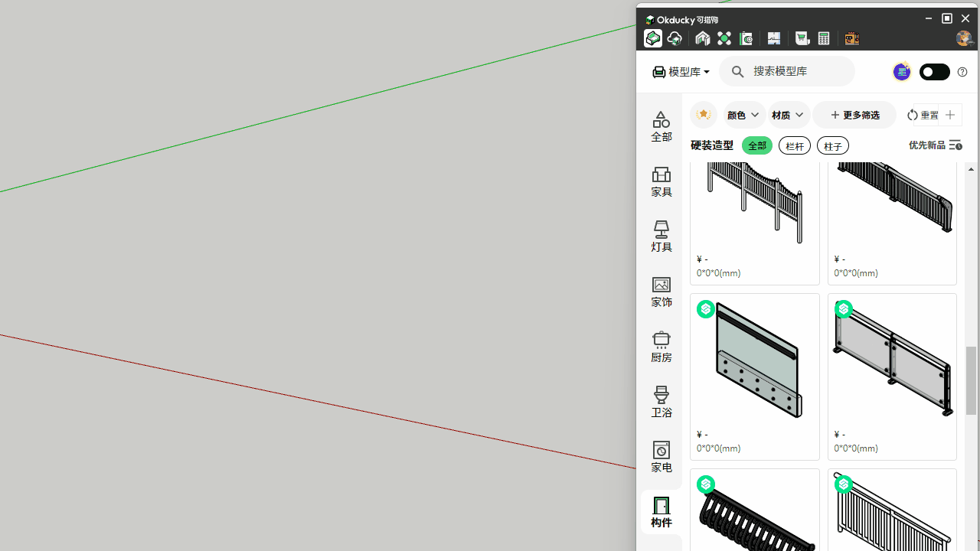
Task: Open the 模型库 library dropdown
Action: [681, 72]
